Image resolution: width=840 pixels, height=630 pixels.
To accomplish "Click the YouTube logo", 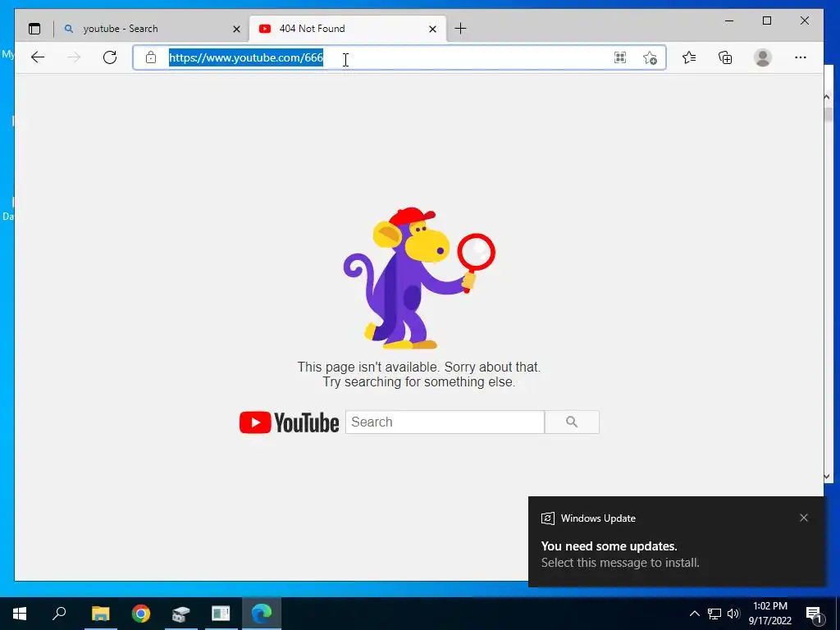I will (290, 422).
